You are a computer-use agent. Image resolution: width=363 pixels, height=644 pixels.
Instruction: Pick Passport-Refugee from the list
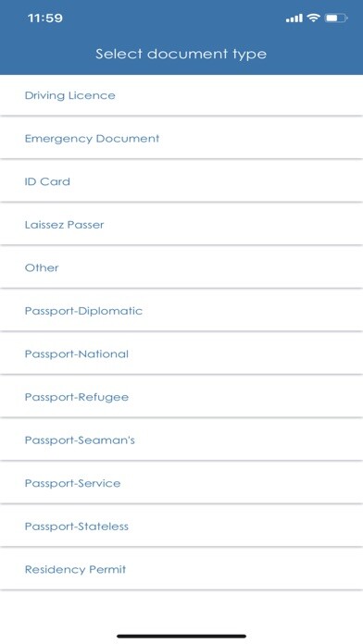point(181,397)
